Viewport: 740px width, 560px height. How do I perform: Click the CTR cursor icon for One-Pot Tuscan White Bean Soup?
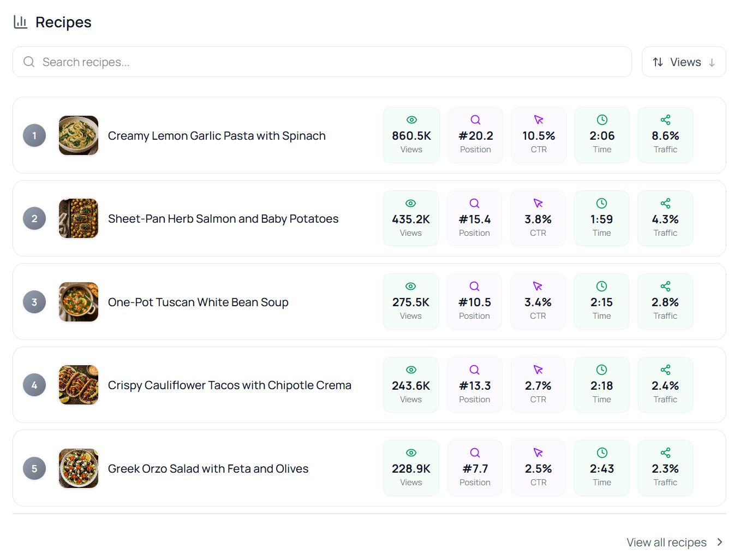coord(538,286)
